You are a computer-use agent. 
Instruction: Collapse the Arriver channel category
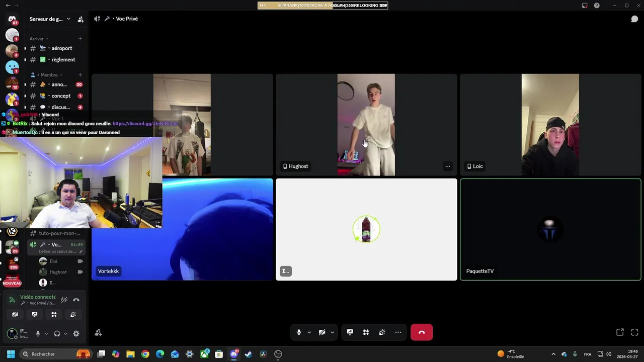(39, 39)
